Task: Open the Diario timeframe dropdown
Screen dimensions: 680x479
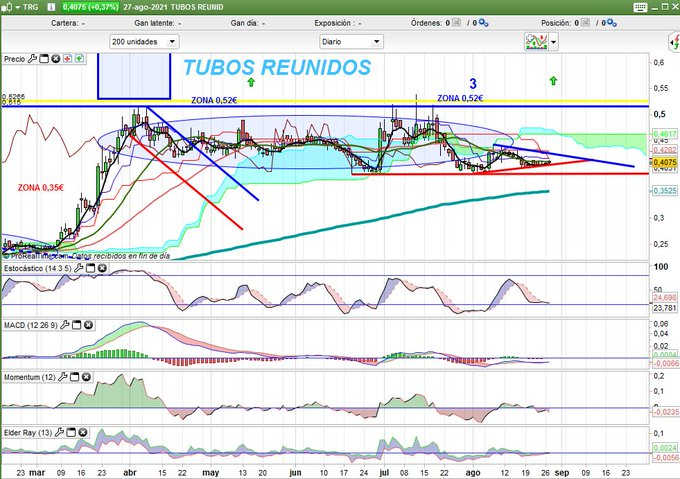Action: click(x=351, y=42)
